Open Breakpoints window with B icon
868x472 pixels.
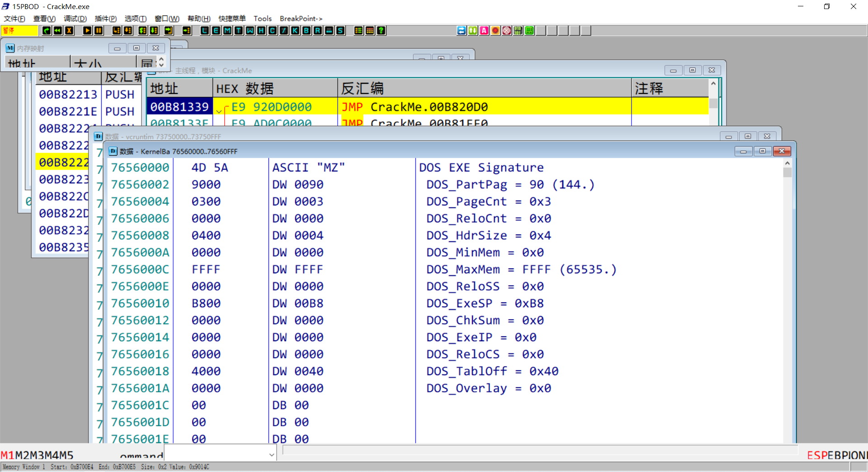coord(307,30)
